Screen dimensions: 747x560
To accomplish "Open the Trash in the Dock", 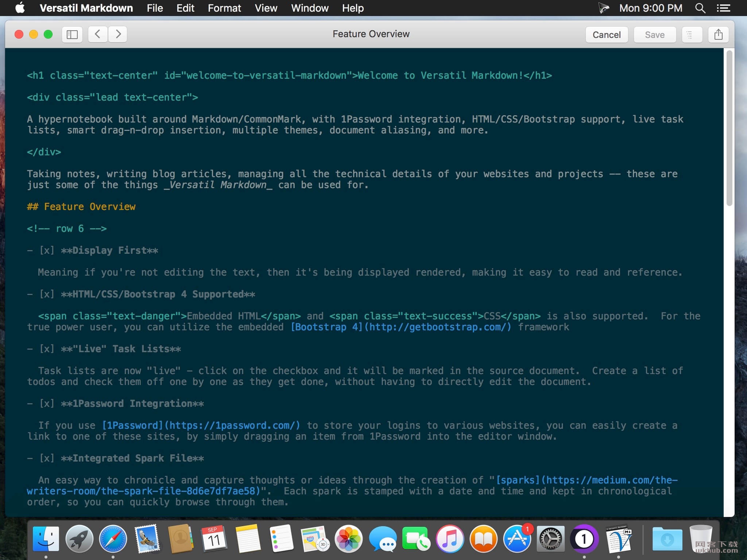I will pyautogui.click(x=701, y=539).
